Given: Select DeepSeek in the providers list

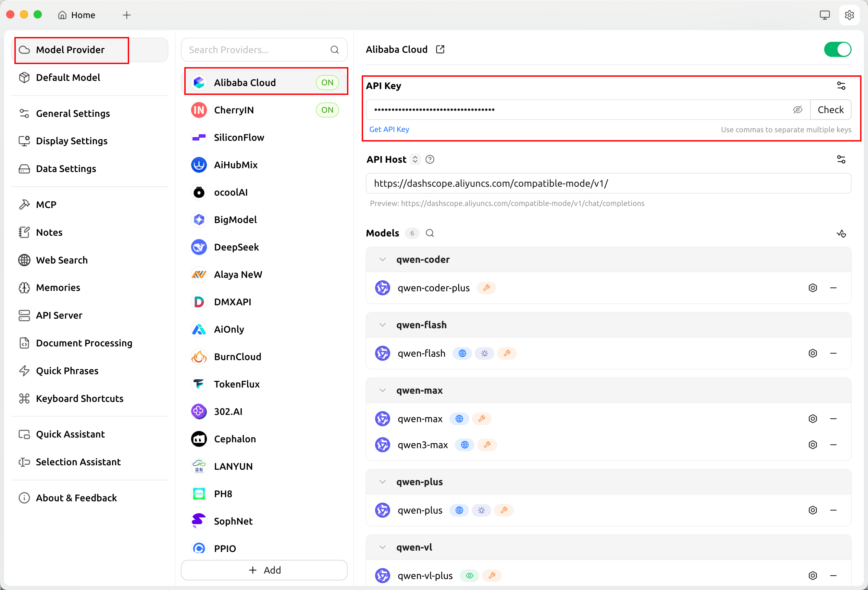Looking at the screenshot, I should pyautogui.click(x=236, y=247).
